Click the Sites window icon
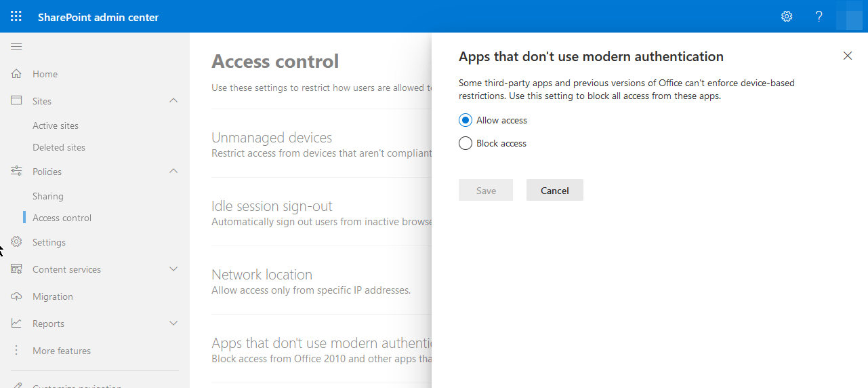The image size is (868, 388). tap(17, 100)
